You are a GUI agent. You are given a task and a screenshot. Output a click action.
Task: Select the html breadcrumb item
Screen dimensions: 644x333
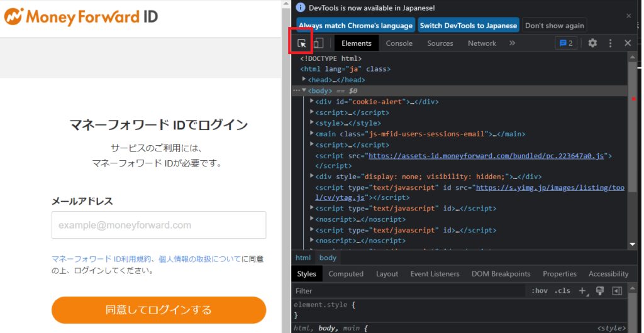click(x=303, y=258)
